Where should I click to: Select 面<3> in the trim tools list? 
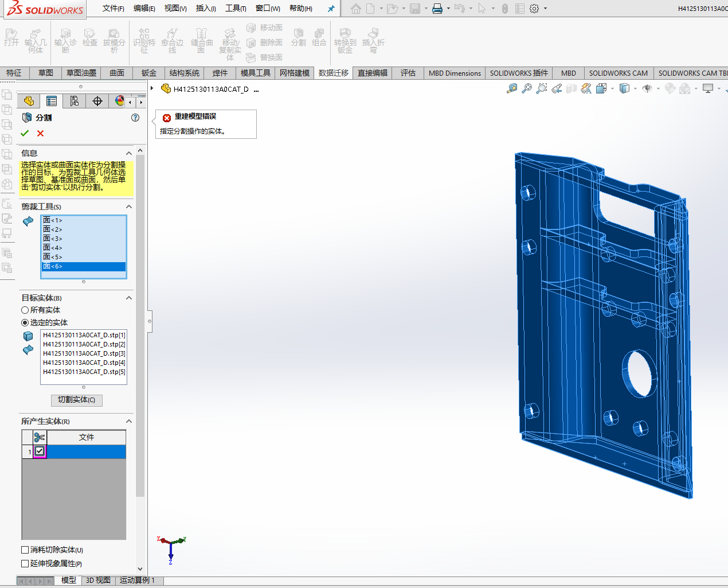pos(83,239)
